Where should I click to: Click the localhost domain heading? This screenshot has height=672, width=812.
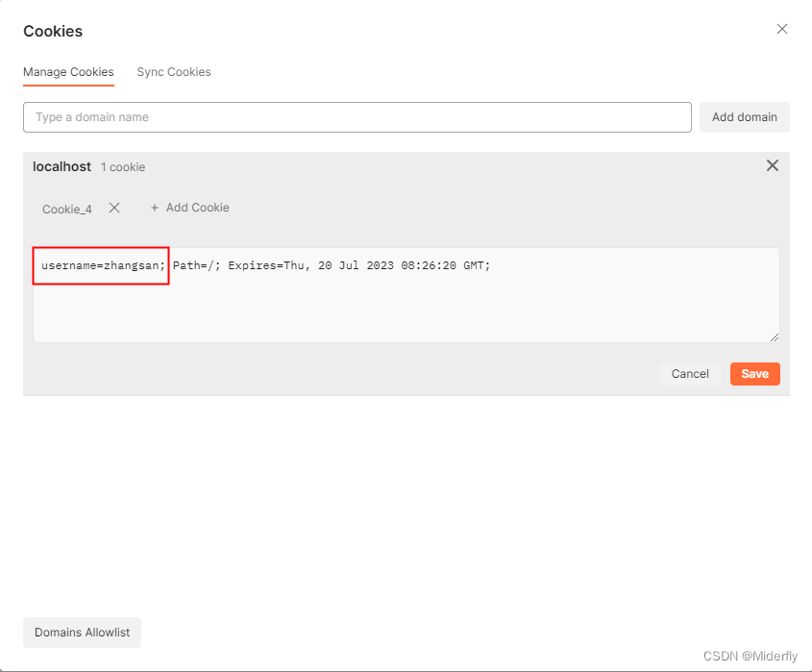(62, 167)
